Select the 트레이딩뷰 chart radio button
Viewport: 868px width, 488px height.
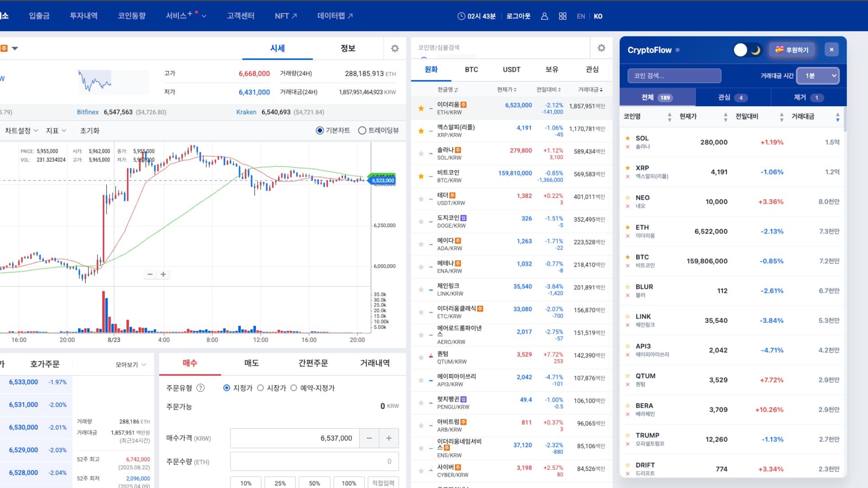(x=362, y=131)
